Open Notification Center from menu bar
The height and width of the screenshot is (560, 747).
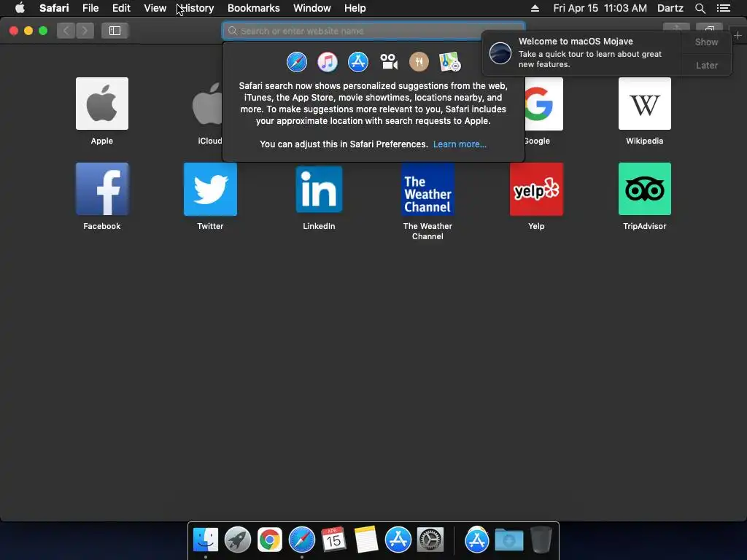pos(723,8)
